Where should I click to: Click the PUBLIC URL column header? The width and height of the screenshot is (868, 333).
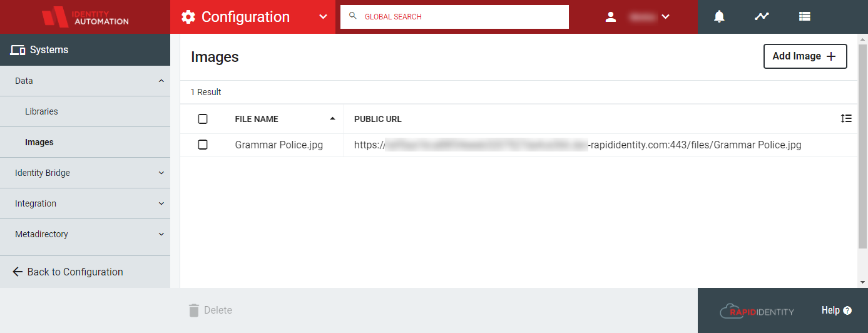pyautogui.click(x=378, y=119)
